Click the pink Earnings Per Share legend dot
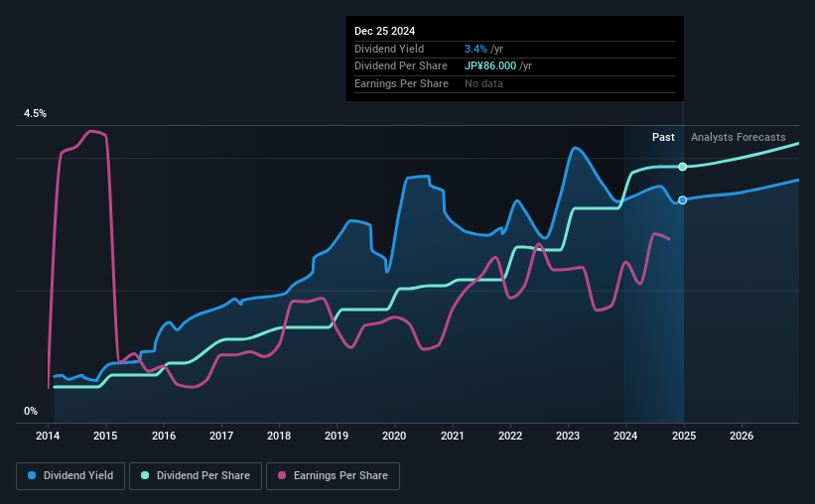This screenshot has width=815, height=504. pyautogui.click(x=282, y=475)
